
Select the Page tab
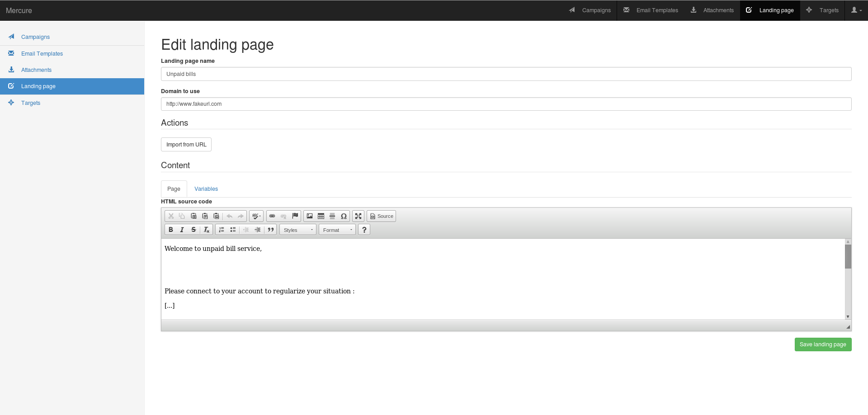174,189
